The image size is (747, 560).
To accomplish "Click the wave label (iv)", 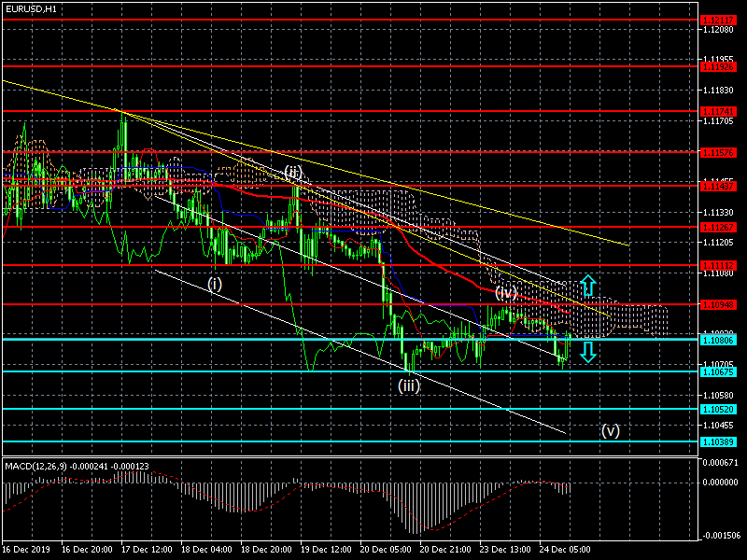I will (506, 292).
